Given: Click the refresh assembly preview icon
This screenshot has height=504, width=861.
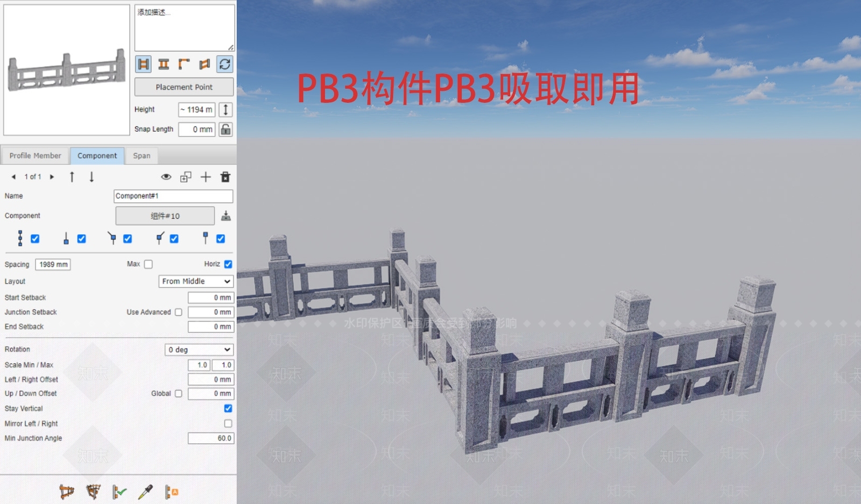Looking at the screenshot, I should (x=225, y=64).
